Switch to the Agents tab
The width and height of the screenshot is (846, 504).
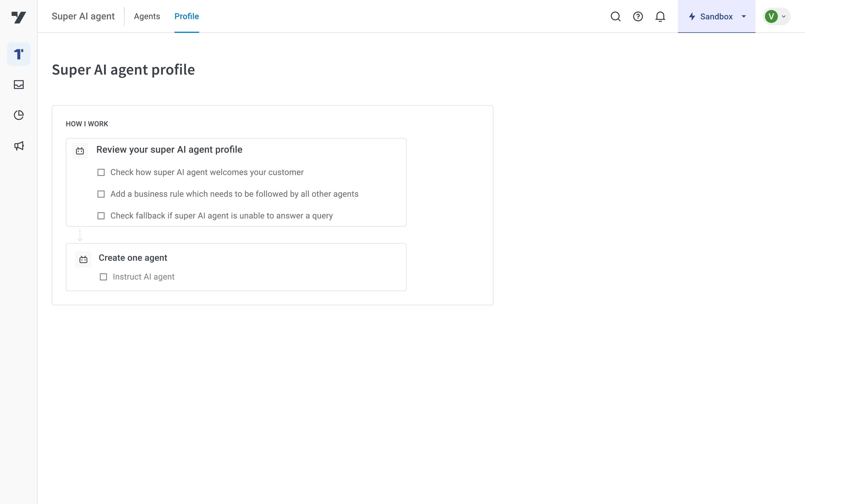tap(147, 16)
